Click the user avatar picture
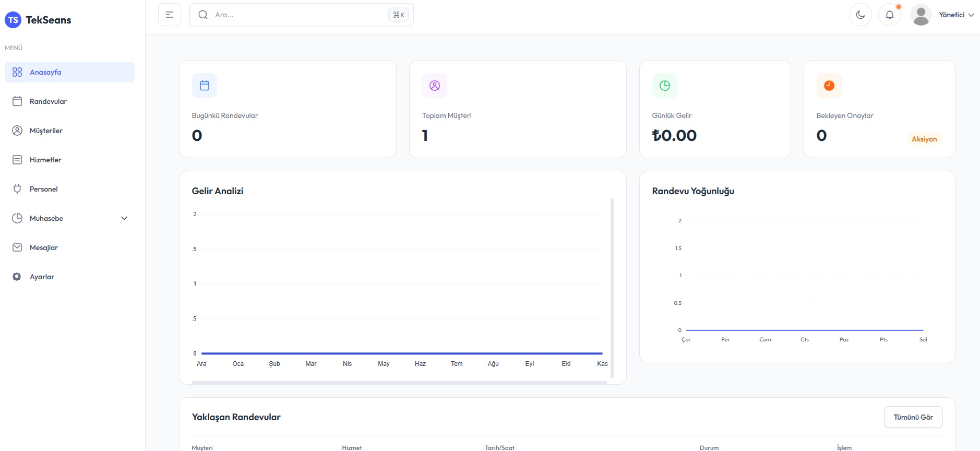The image size is (980, 451). (921, 15)
